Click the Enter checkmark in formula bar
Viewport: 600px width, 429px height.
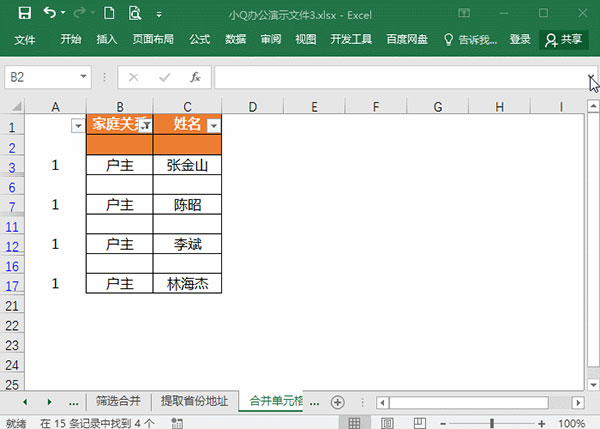click(x=165, y=77)
